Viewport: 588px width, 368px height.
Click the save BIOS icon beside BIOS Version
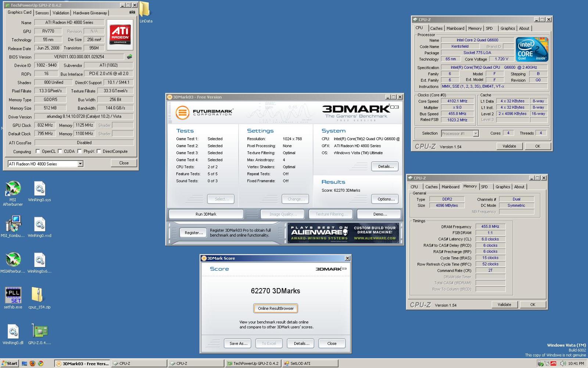pyautogui.click(x=129, y=57)
